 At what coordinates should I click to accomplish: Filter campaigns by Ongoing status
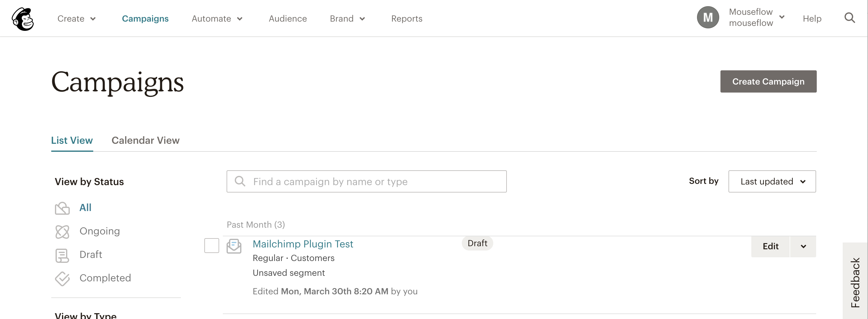(x=99, y=231)
